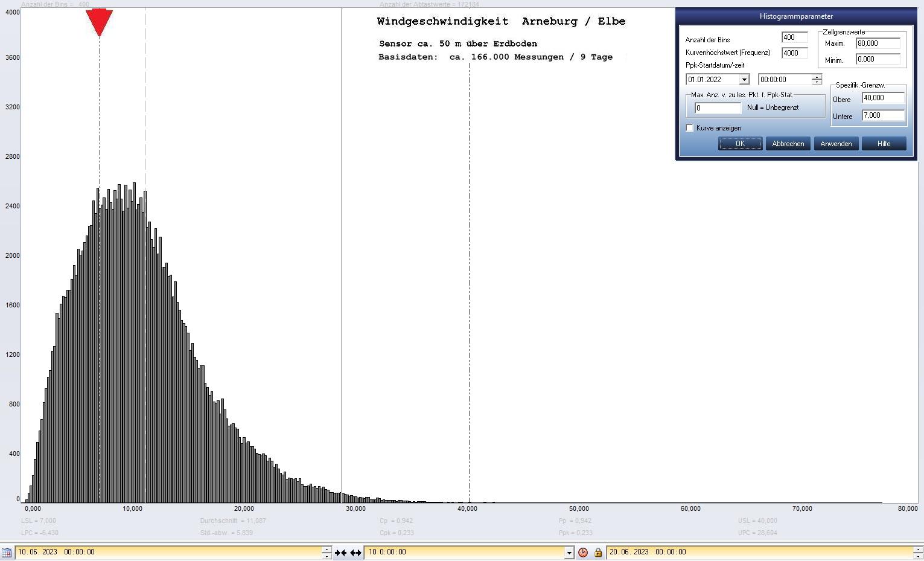Screen dimensions: 924x561
Task: Click the Zellgrenzwerte Minim. field
Action: (x=878, y=59)
